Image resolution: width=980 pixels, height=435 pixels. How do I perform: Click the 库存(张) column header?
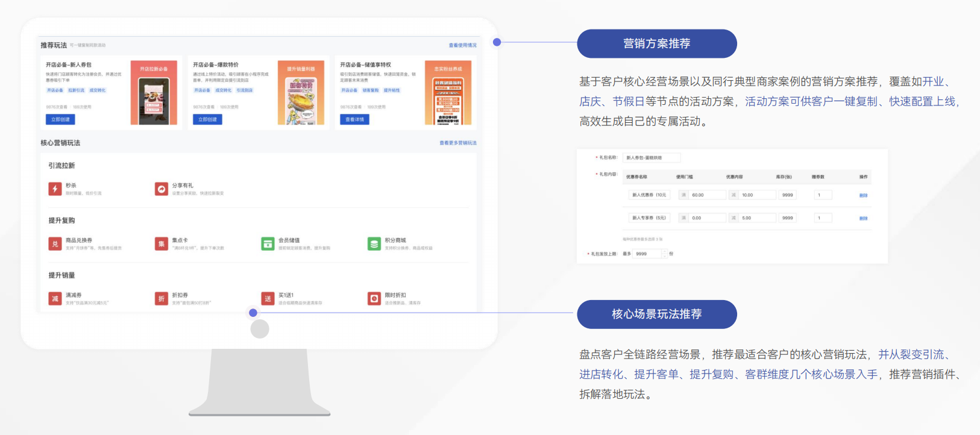[x=784, y=177]
